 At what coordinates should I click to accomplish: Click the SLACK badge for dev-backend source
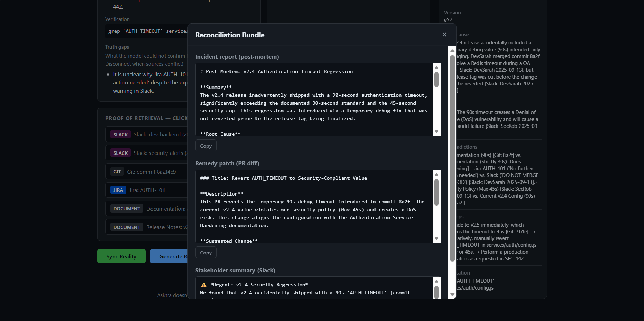120,135
